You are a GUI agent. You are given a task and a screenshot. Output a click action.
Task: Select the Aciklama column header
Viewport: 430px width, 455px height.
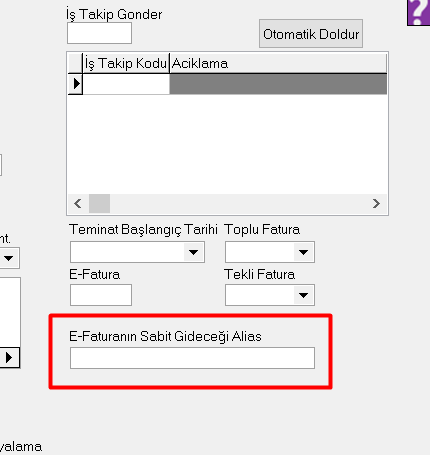278,63
